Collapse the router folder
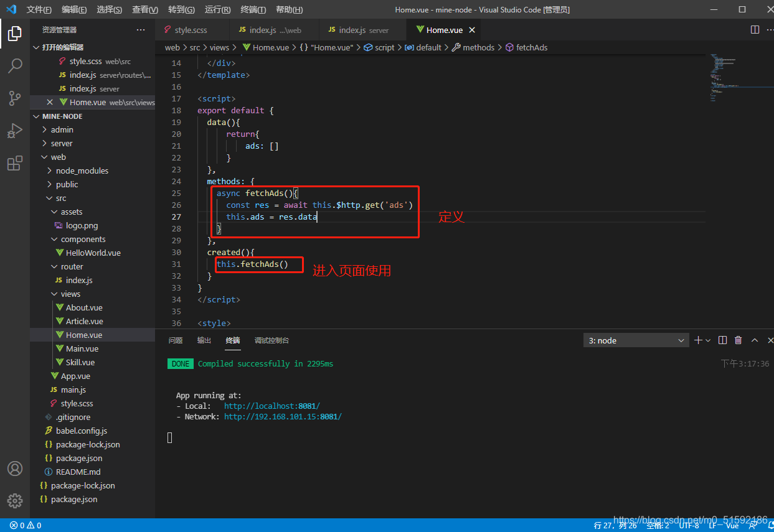This screenshot has width=774, height=532. (x=92, y=266)
